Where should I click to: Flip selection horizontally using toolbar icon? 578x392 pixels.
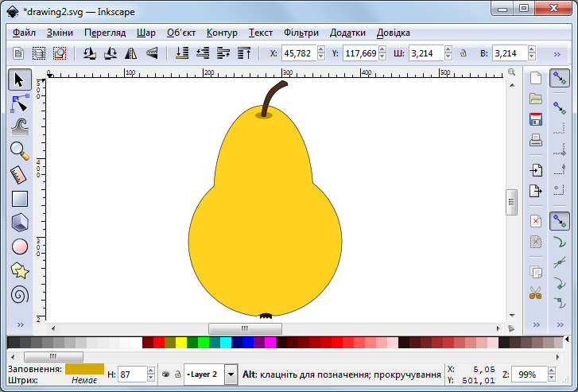131,53
